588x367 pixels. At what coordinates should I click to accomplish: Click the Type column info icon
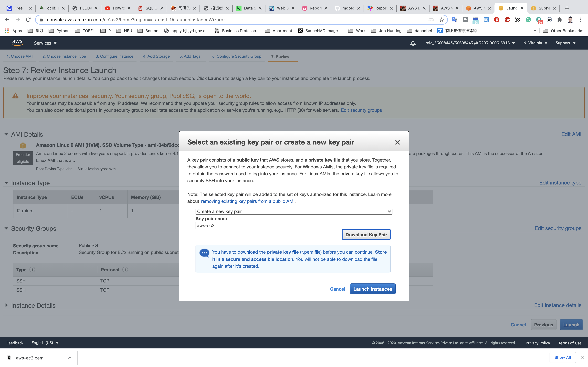pyautogui.click(x=32, y=270)
